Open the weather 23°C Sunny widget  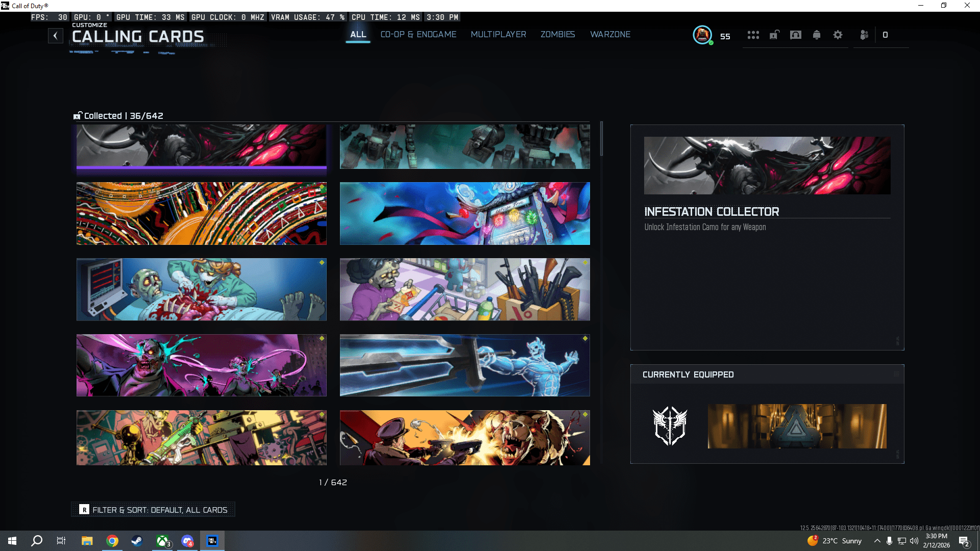(835, 541)
